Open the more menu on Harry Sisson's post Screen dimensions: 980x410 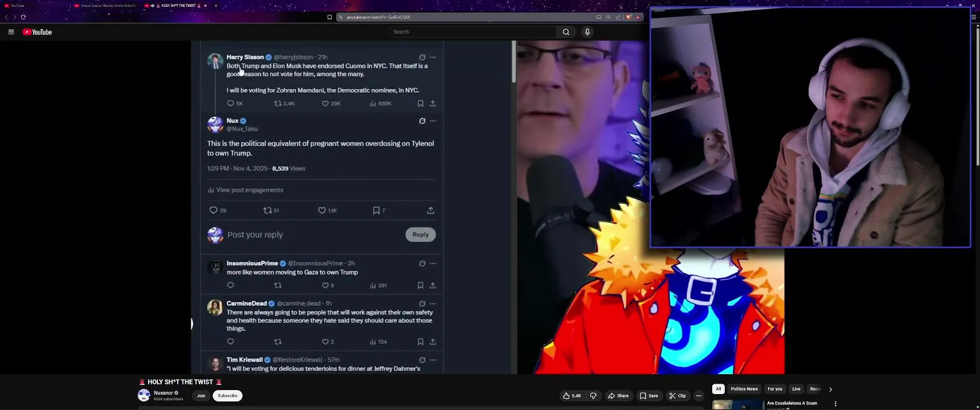(433, 57)
